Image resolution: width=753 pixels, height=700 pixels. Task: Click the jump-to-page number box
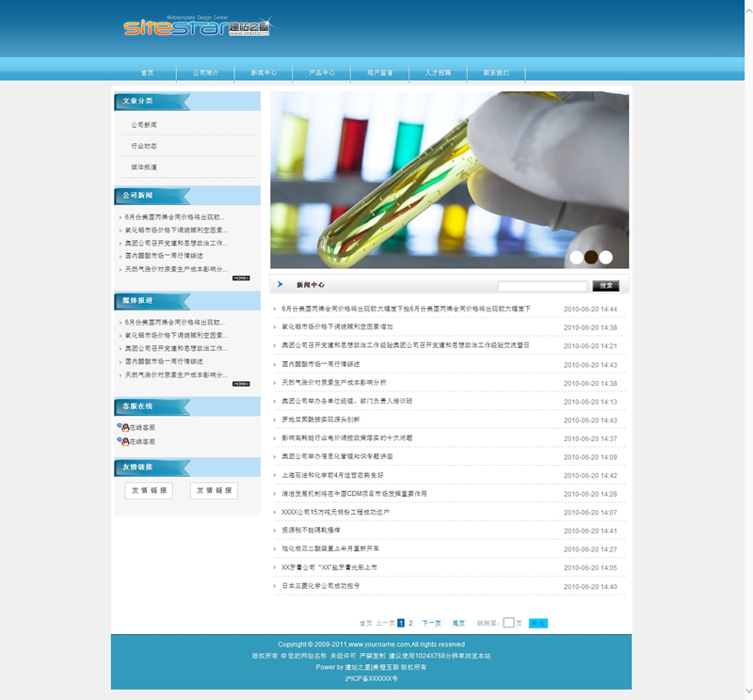point(508,623)
